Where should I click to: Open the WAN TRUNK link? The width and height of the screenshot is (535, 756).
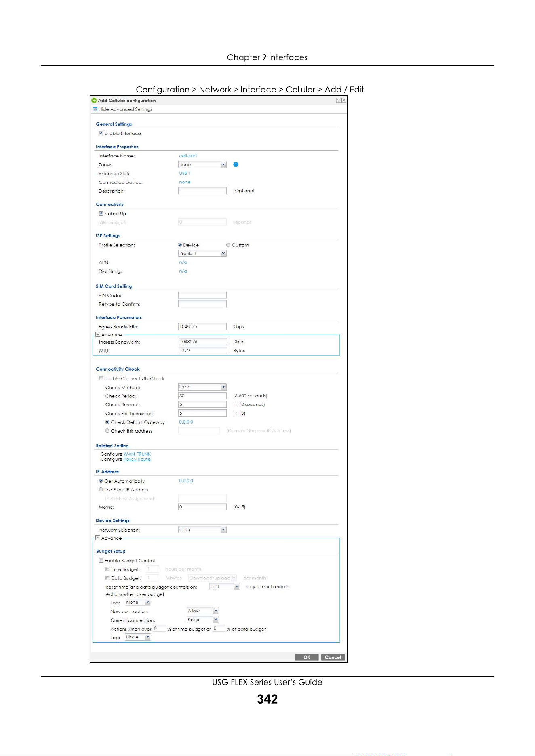137,454
